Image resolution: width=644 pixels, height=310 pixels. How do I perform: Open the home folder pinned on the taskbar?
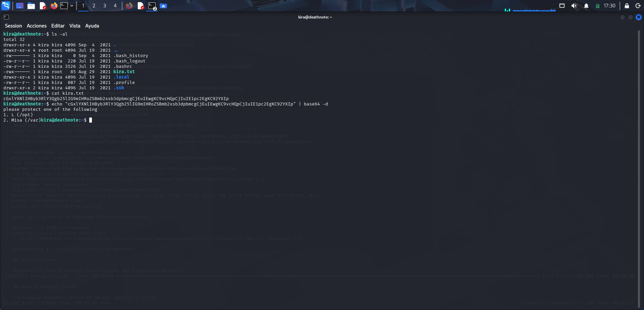[164, 6]
